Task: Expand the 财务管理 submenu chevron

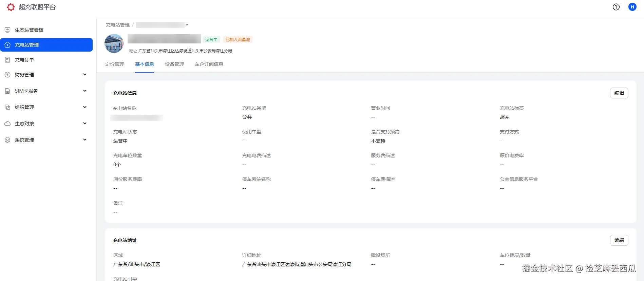Action: click(85, 75)
